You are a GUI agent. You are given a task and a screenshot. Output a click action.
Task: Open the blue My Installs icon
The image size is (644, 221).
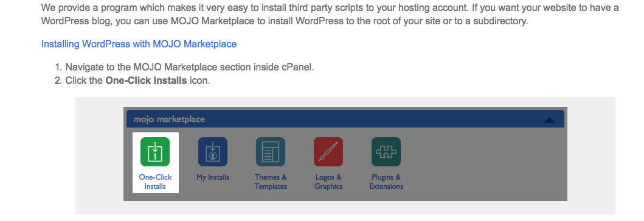click(213, 152)
